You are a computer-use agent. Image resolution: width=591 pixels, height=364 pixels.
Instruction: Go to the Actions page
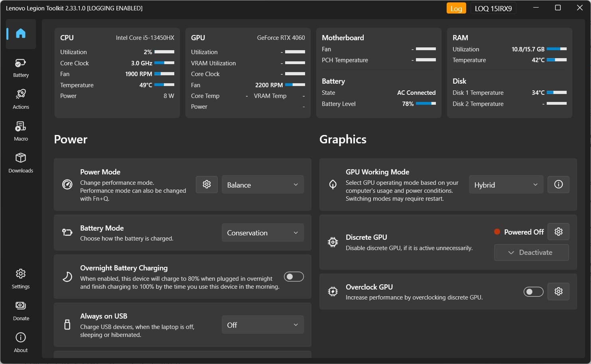point(21,99)
